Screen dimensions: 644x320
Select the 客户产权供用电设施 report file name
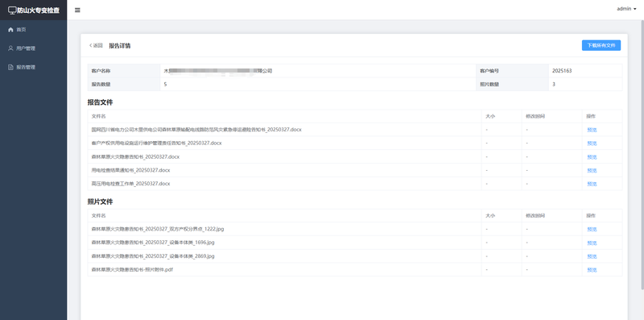[x=156, y=143]
